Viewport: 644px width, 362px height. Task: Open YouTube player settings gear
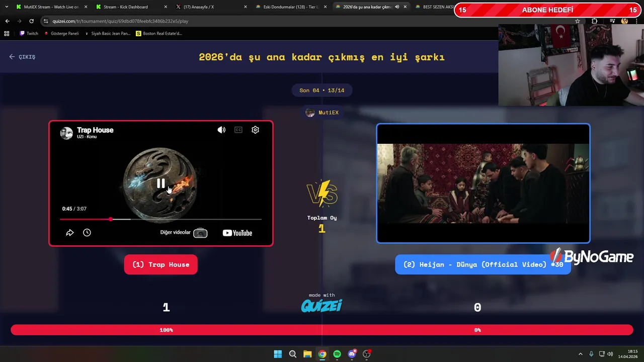tap(255, 130)
